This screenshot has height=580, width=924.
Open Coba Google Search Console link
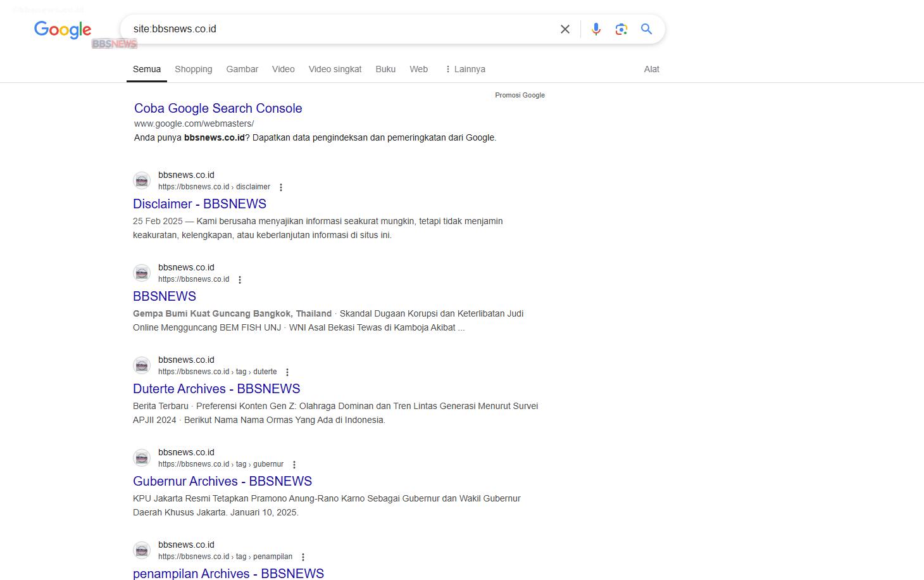point(218,108)
